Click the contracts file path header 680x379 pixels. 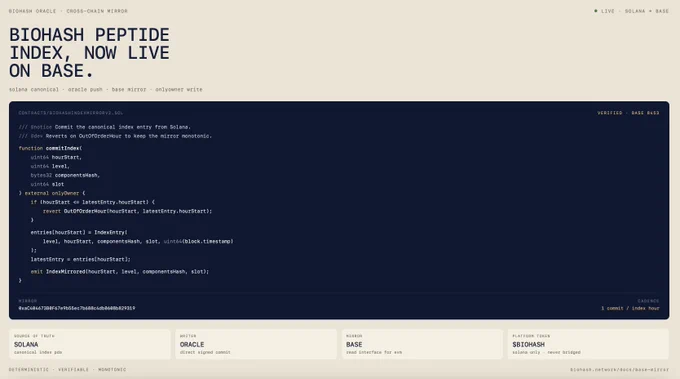click(71, 113)
